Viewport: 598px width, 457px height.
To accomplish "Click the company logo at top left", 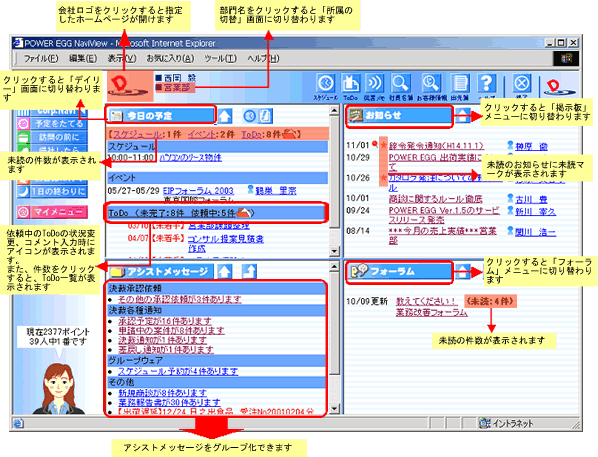I will click(x=129, y=86).
